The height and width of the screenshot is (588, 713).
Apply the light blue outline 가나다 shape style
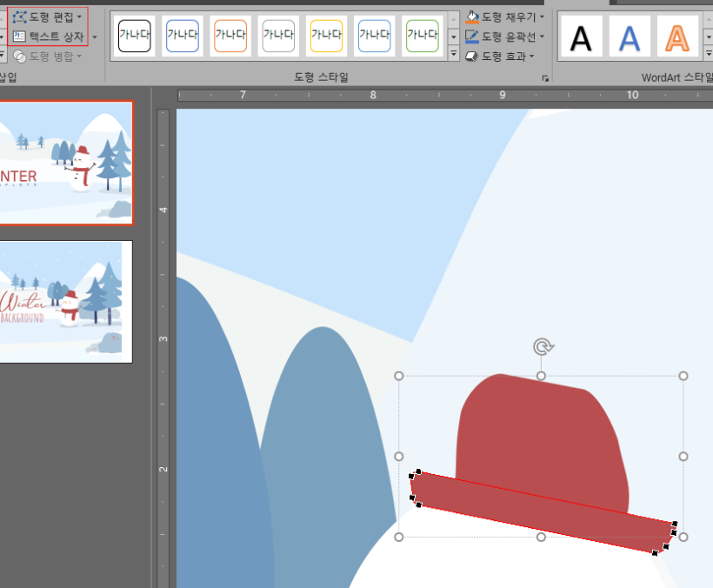coord(374,36)
